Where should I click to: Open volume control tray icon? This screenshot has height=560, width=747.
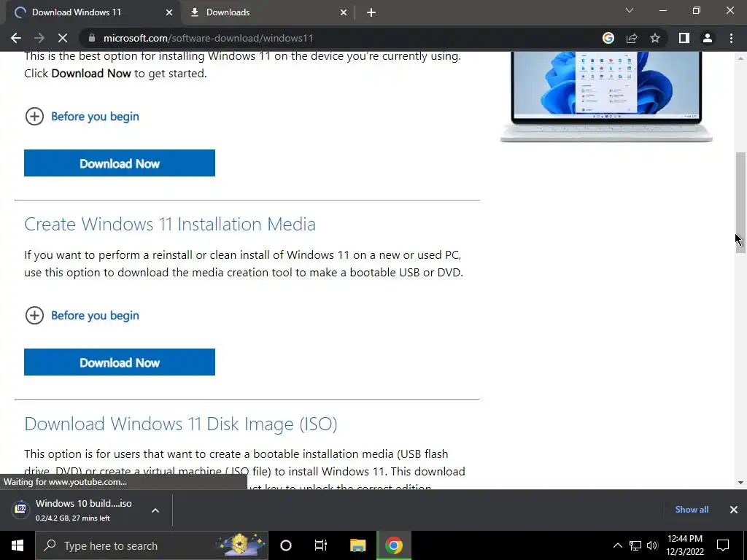coord(652,545)
